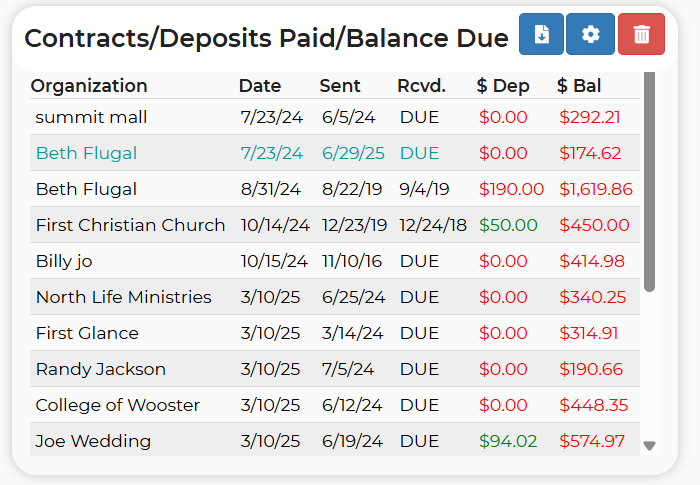Screen dimensions: 700x485
Task: Sort by Organization column header
Action: point(89,86)
